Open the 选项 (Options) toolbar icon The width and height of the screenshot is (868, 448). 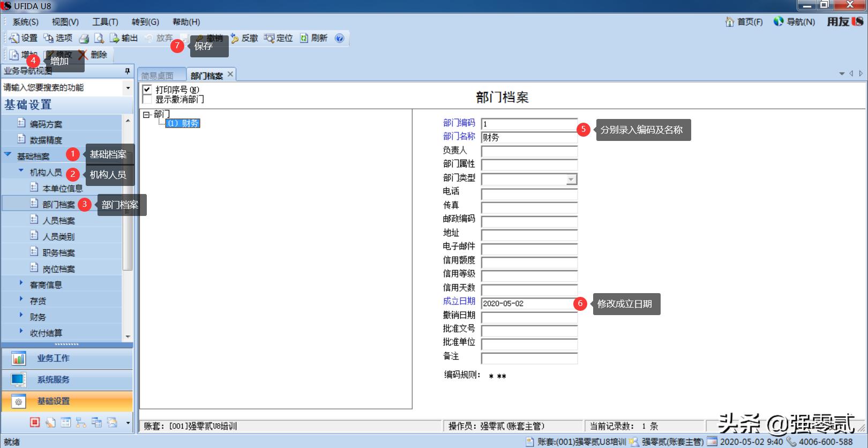(49, 38)
